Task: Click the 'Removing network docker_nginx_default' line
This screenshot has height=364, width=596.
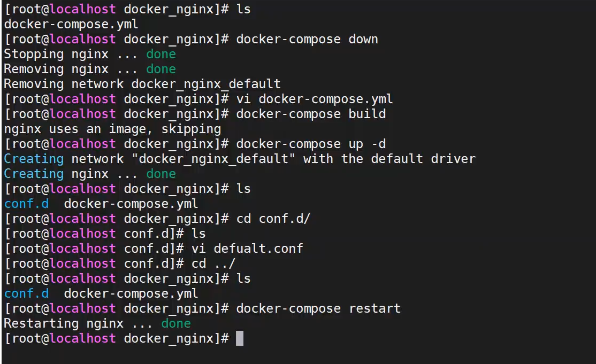Action: (142, 84)
